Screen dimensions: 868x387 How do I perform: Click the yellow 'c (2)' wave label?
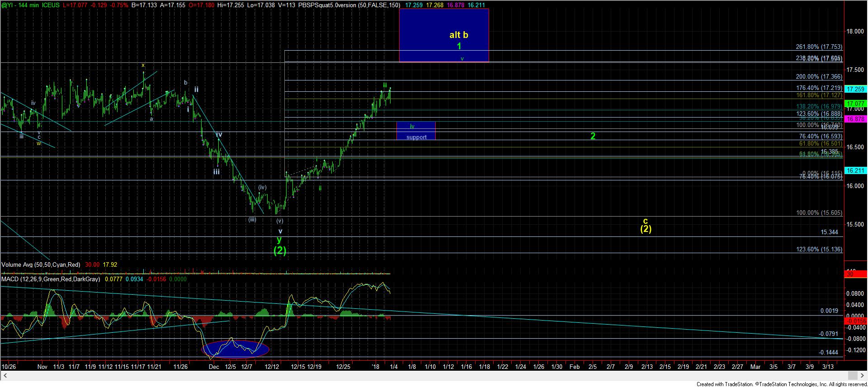coord(646,225)
